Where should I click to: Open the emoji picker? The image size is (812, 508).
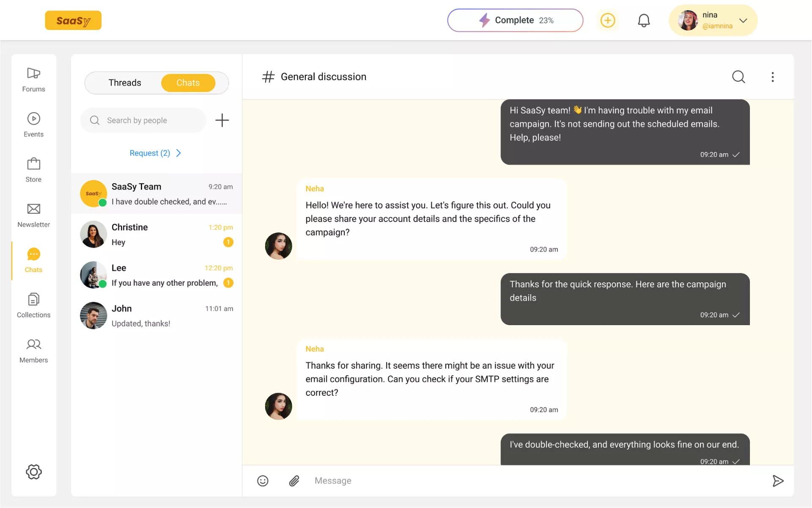click(263, 480)
